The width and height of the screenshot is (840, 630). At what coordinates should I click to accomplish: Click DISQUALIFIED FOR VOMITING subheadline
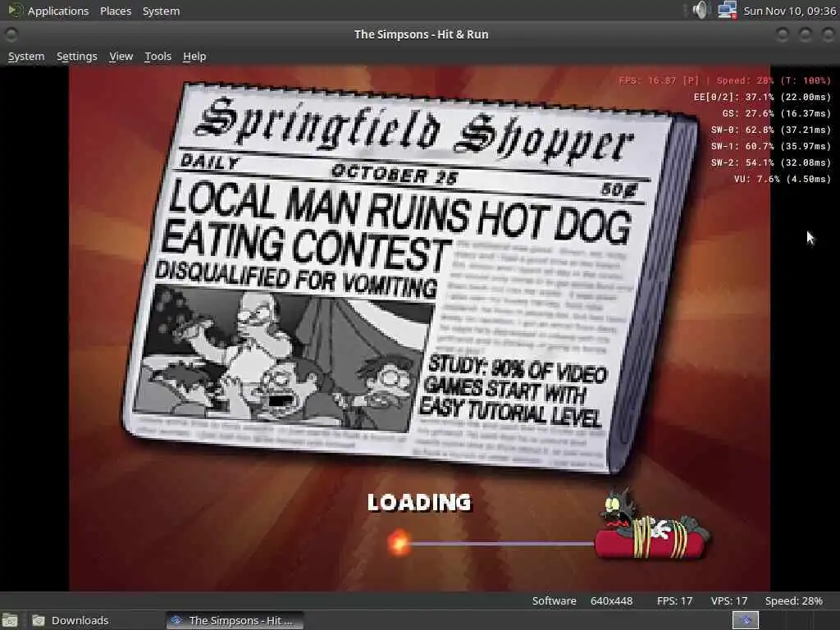[295, 279]
